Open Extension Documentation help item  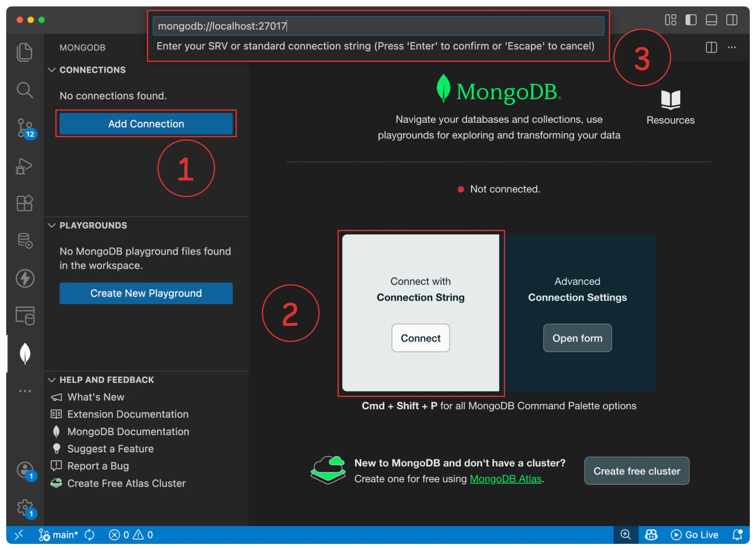click(x=128, y=414)
